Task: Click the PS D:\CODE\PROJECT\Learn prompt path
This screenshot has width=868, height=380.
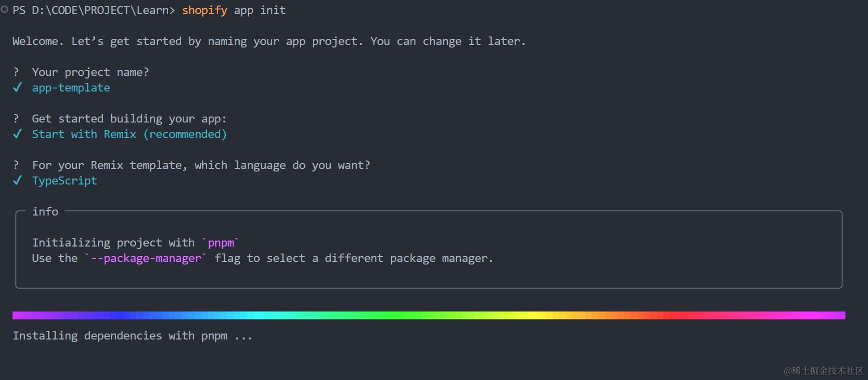Action: [x=94, y=10]
